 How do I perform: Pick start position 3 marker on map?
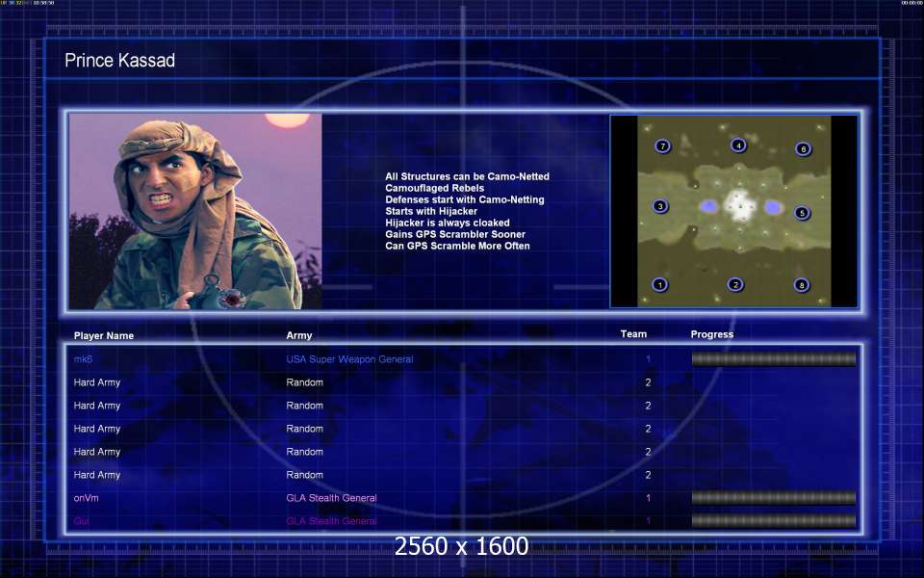[659, 206]
